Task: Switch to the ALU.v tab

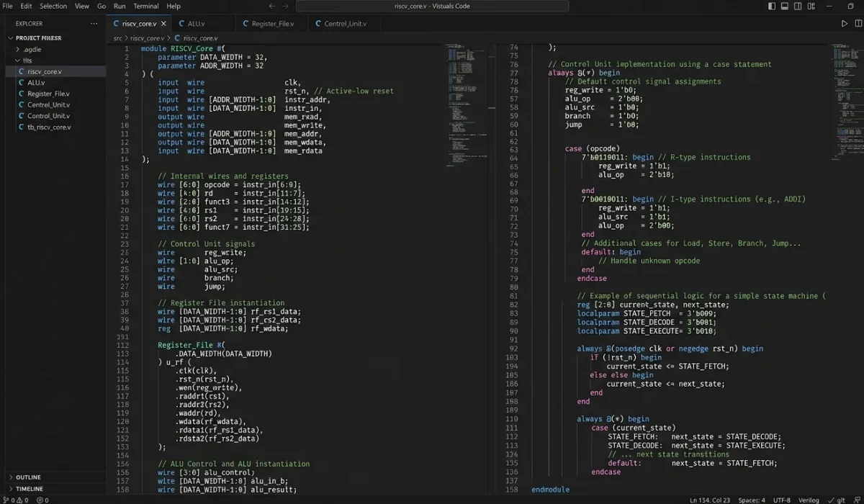Action: click(203, 24)
